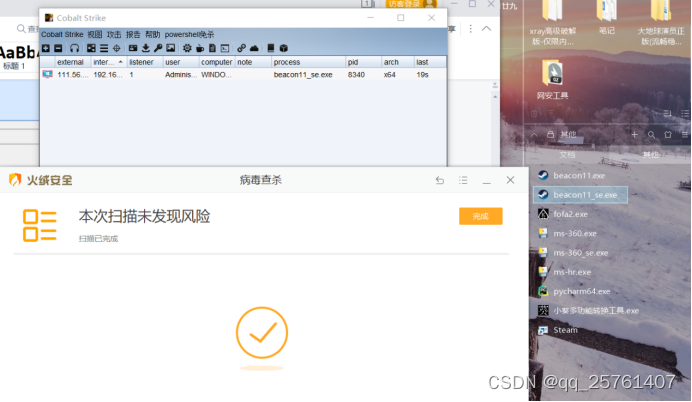The image size is (692, 402).
Task: View screenshots via the picture icon
Action: click(171, 48)
